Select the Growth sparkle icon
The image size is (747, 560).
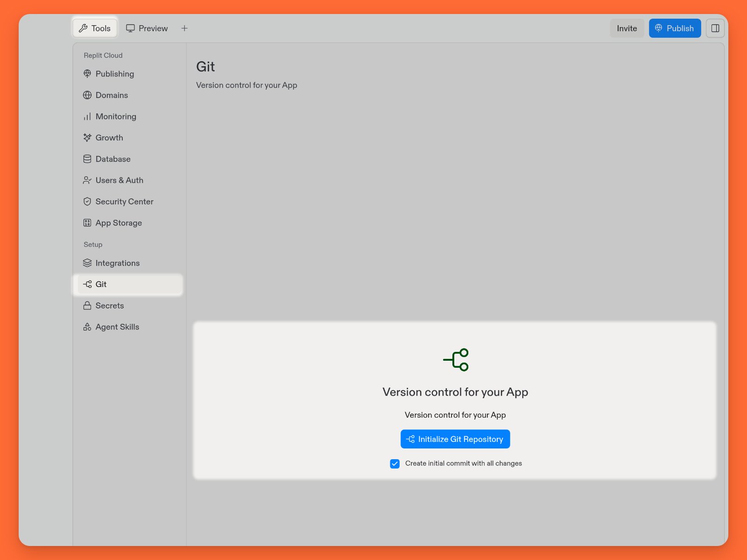pos(87,138)
